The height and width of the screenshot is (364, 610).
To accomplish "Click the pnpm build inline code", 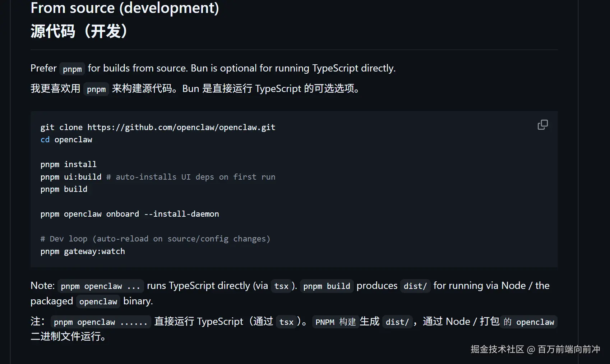I will tap(327, 286).
